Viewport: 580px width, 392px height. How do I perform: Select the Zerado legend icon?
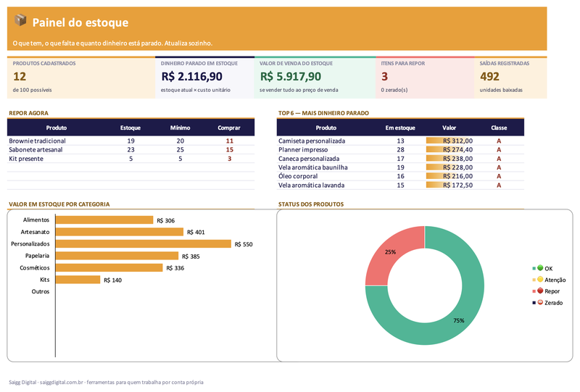(540, 302)
